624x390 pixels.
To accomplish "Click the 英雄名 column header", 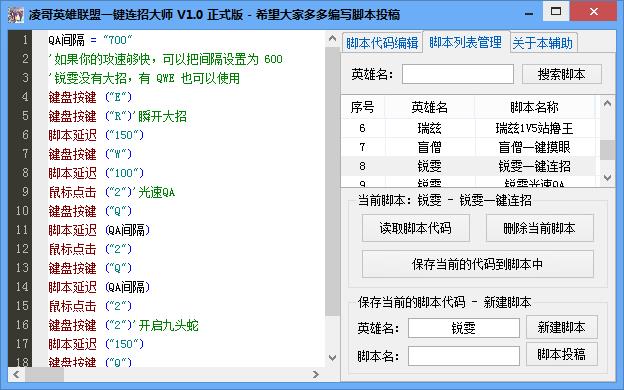I will [x=429, y=107].
